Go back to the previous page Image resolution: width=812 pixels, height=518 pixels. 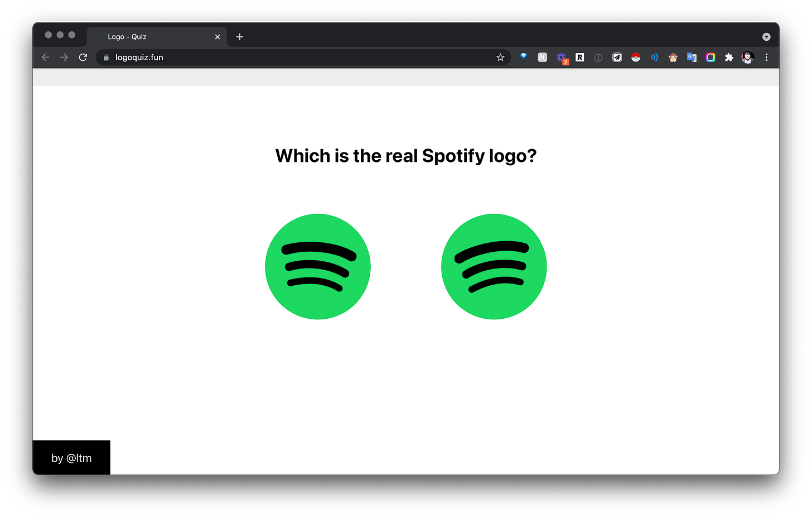46,57
